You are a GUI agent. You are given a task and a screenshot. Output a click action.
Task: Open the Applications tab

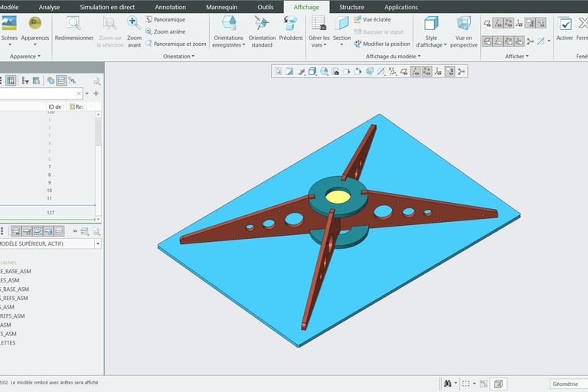[x=401, y=7]
